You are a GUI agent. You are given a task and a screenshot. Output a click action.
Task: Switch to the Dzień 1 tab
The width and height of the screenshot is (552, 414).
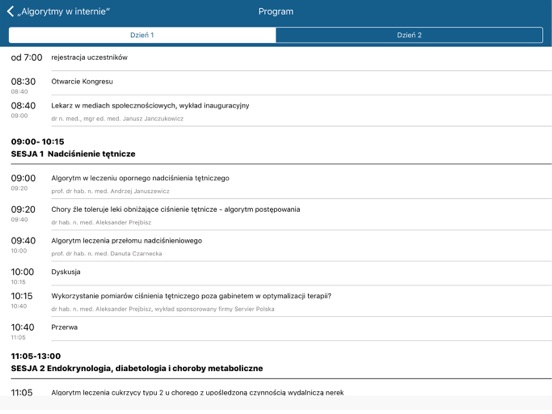(142, 35)
